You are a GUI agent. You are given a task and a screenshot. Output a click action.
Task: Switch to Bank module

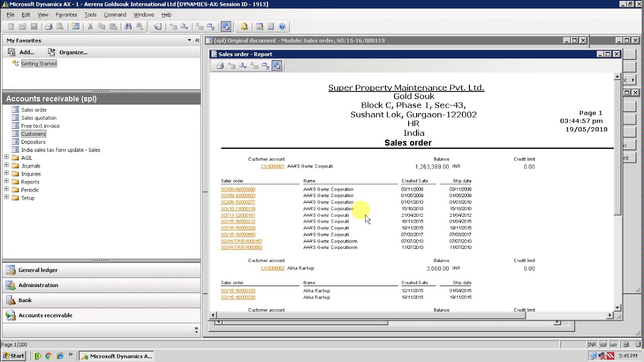pos(101,300)
